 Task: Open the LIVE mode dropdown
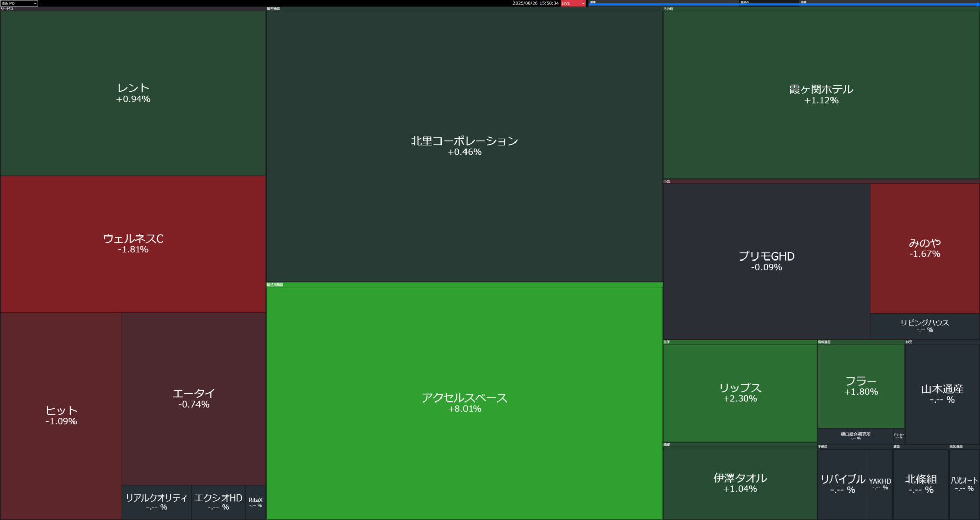tap(573, 3)
